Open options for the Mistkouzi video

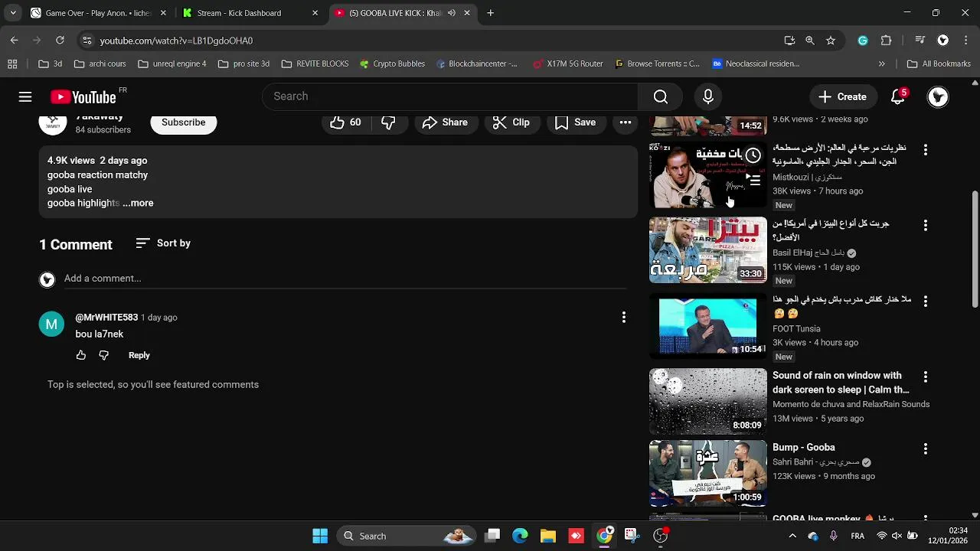[925, 150]
